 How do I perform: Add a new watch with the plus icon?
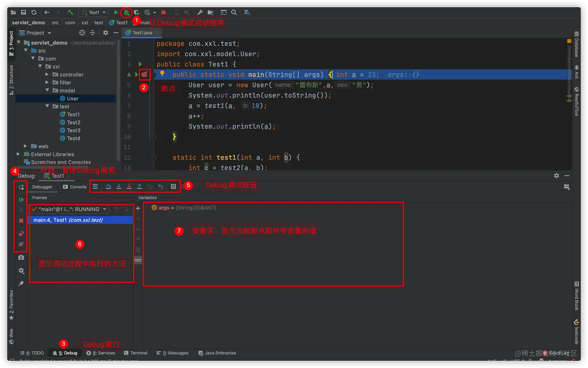138,208
